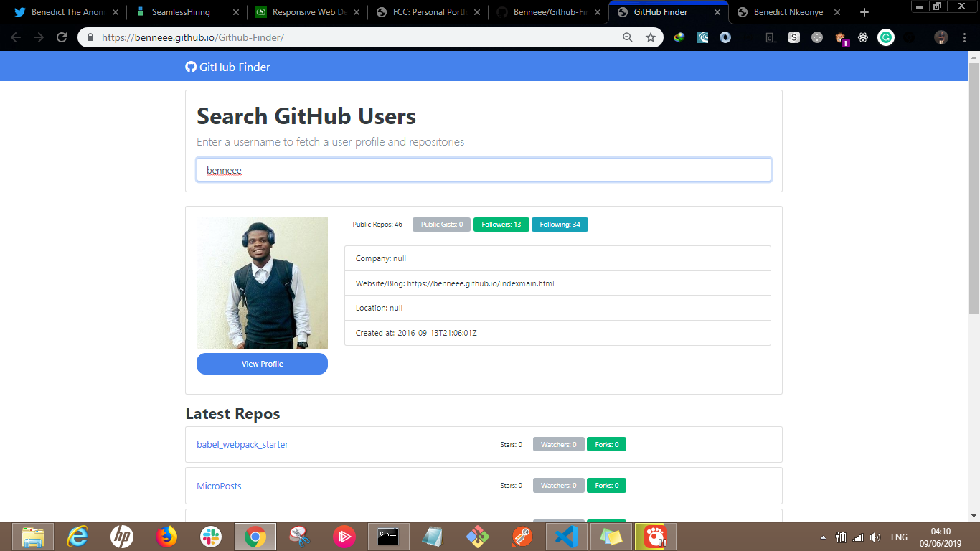Click the Location: null row
Screen dimensions: 980x551
click(557, 308)
